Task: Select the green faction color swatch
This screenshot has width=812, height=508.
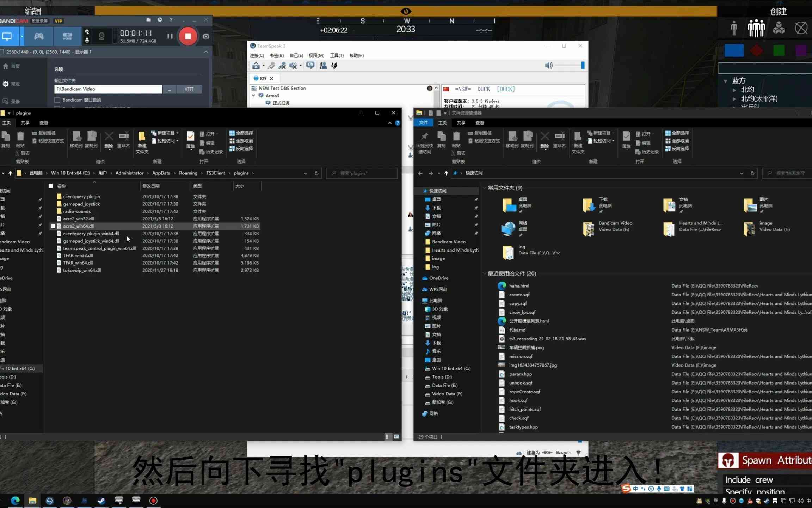Action: click(779, 50)
